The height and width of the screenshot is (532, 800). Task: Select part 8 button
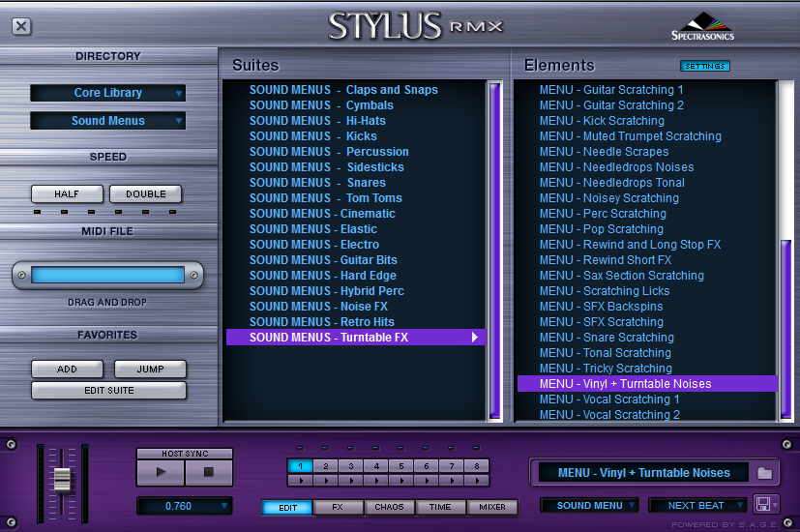click(x=477, y=466)
